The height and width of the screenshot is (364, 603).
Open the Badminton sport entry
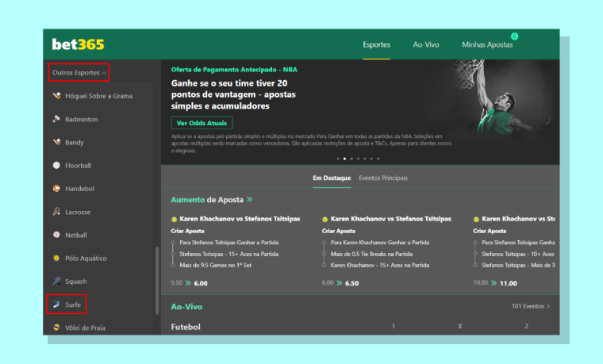tap(82, 120)
